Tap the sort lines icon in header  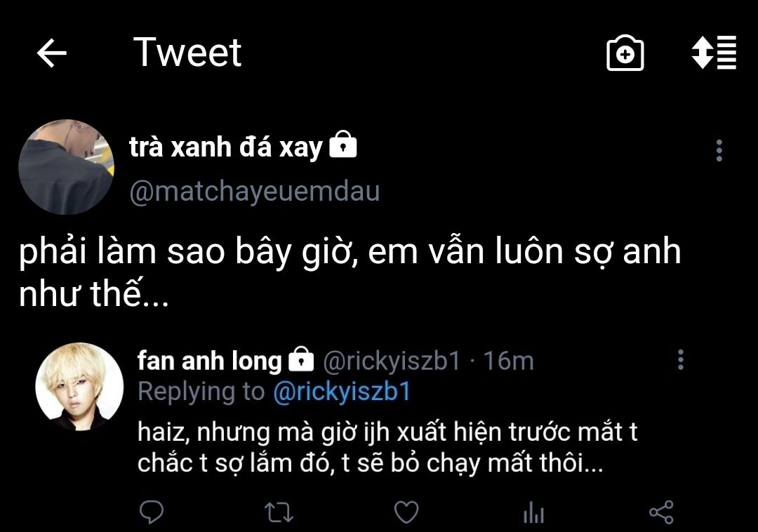714,53
